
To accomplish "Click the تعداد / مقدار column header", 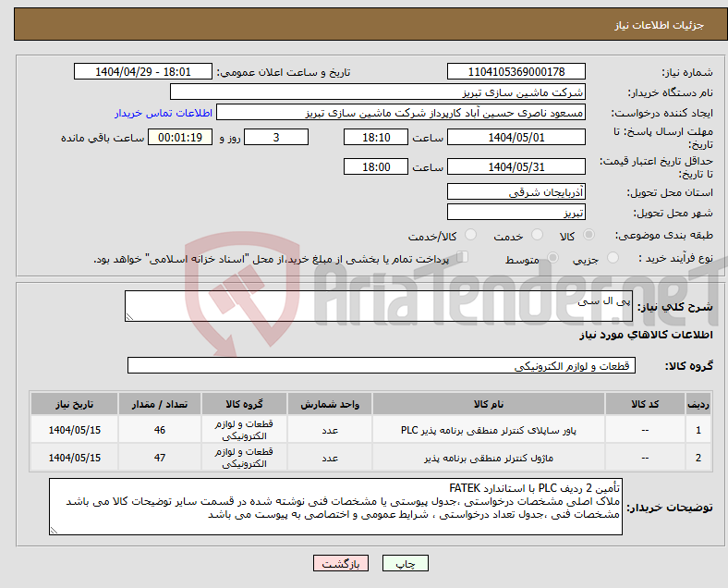I will [x=160, y=404].
